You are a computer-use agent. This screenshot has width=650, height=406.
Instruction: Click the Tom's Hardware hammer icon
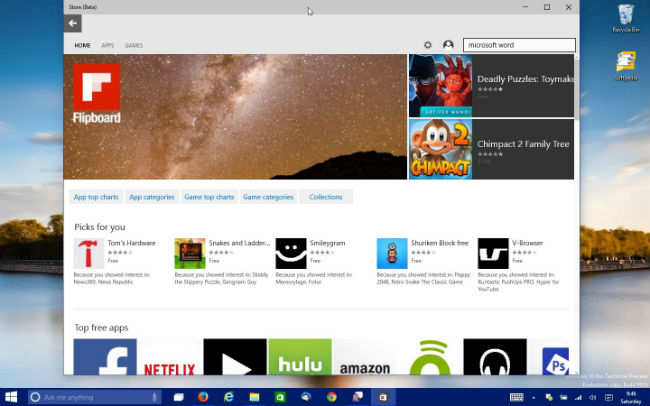[x=89, y=253]
